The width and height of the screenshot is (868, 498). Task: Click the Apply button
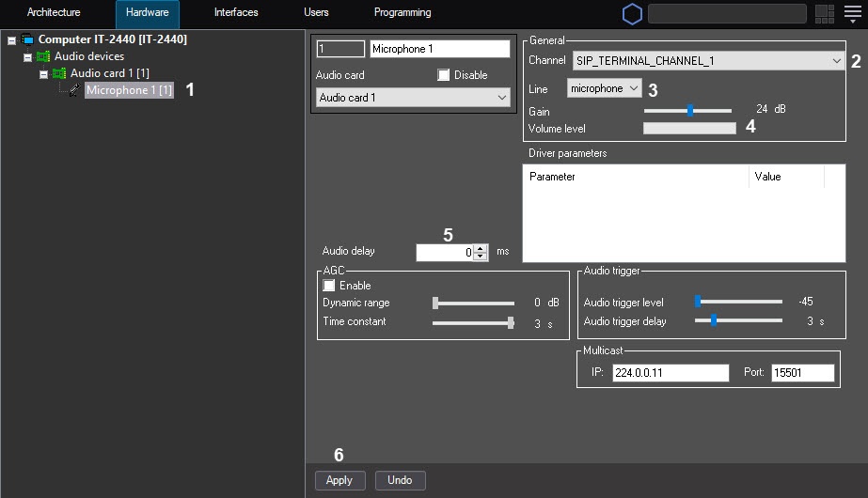coord(339,480)
